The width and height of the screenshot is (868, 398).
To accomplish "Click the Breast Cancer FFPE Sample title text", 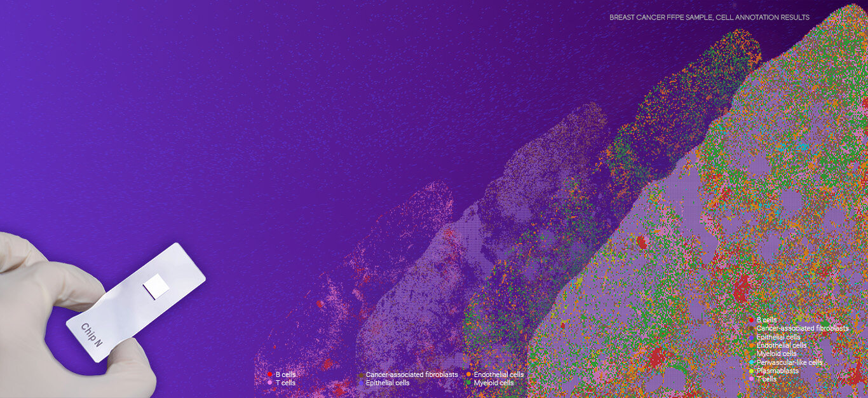I will click(x=709, y=18).
